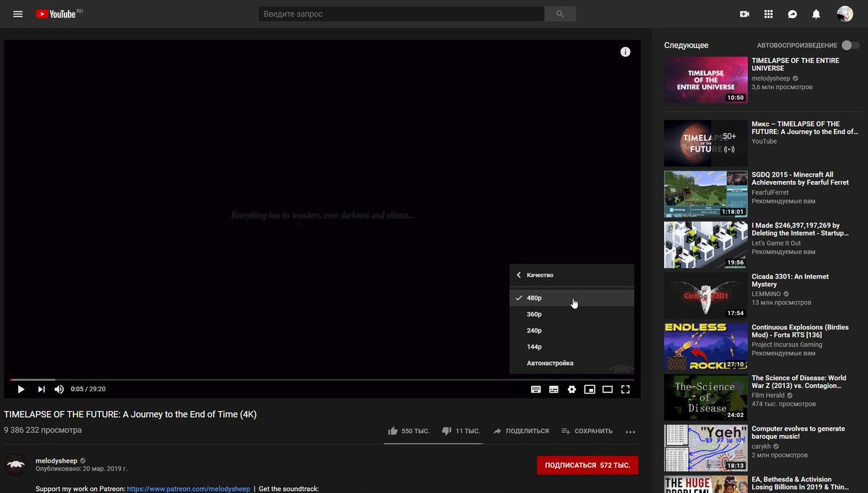Seek on the video progress bar
868x493 pixels.
click(x=322, y=379)
